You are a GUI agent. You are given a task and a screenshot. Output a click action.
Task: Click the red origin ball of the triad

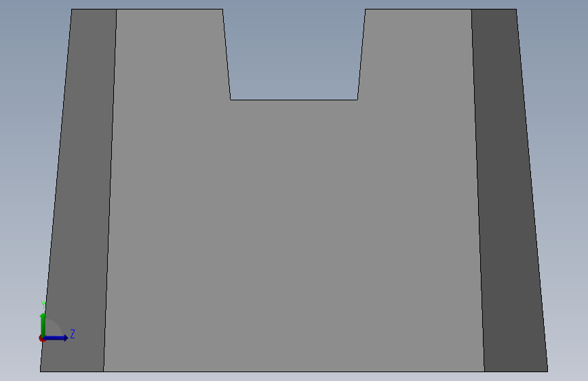coord(41,338)
